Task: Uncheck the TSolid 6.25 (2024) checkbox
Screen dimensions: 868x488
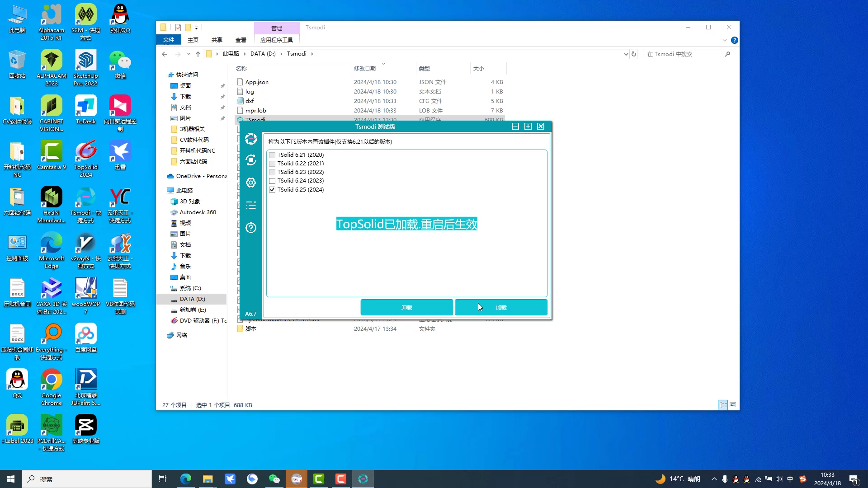Action: point(272,190)
